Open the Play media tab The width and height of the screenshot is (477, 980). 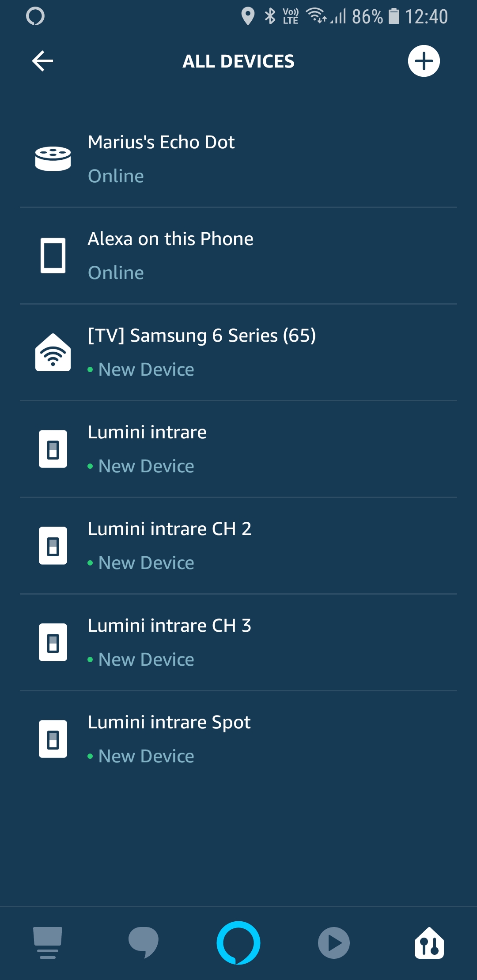[334, 943]
